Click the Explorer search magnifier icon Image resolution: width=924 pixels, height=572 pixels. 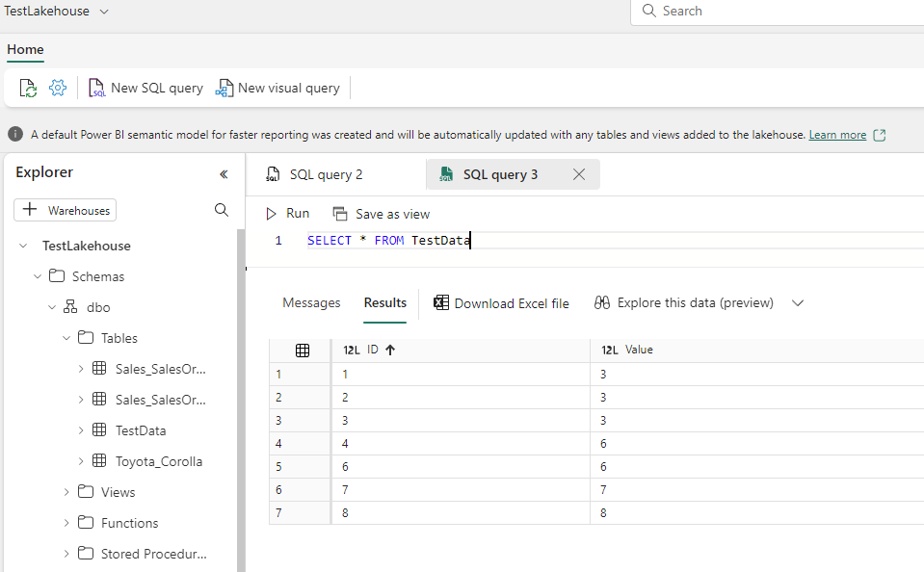(x=222, y=210)
